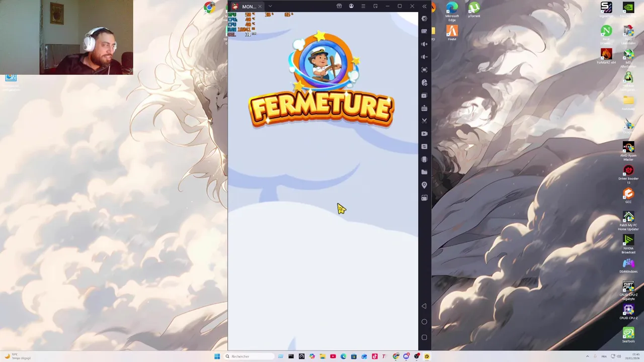Viewport: 644px width, 362px height.
Task: Click volume up icon in emulator sidebar
Action: (x=424, y=44)
